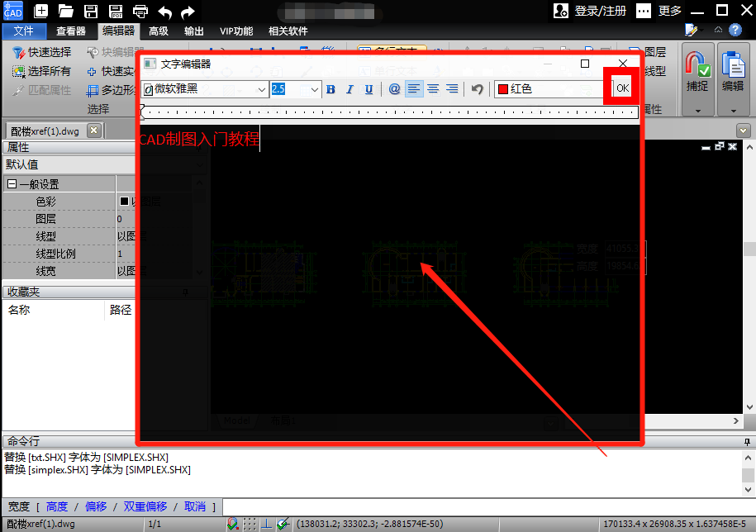
Task: Open the VIP功能 tab
Action: click(236, 31)
